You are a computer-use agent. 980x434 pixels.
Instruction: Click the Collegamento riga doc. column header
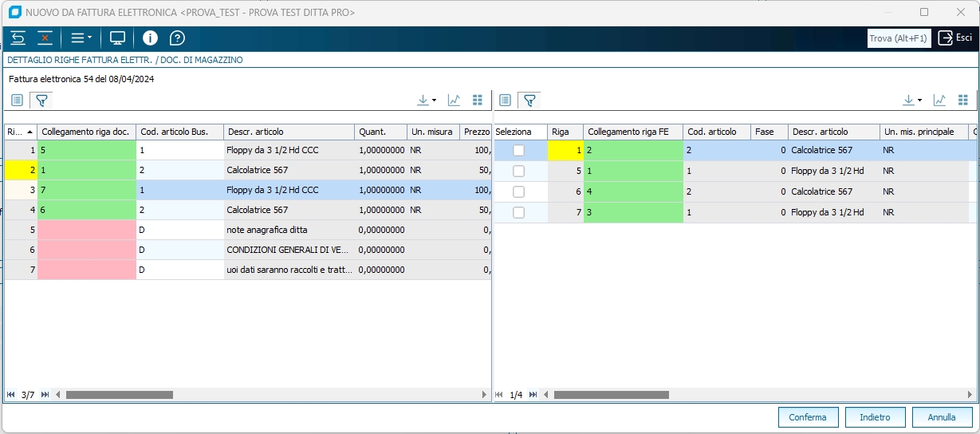86,132
